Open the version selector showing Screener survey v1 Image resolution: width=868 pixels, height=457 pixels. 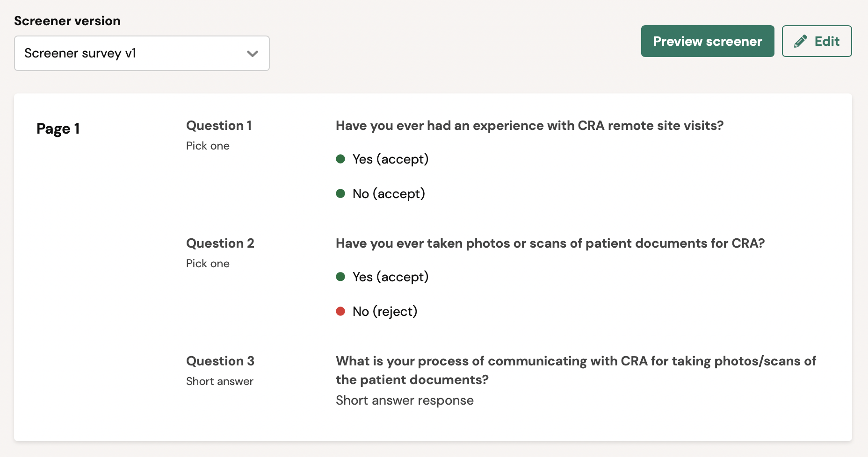pos(142,53)
